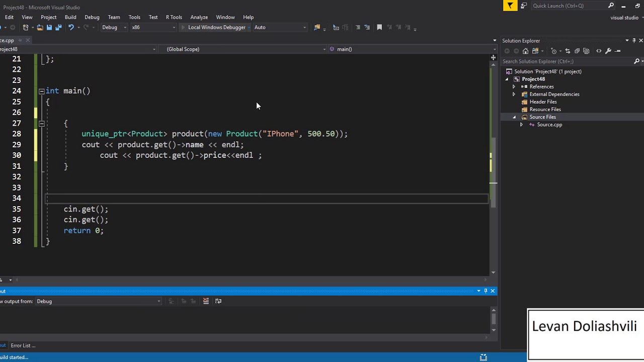Open the Build menu
Screen dimensions: 644x362
coord(70,17)
